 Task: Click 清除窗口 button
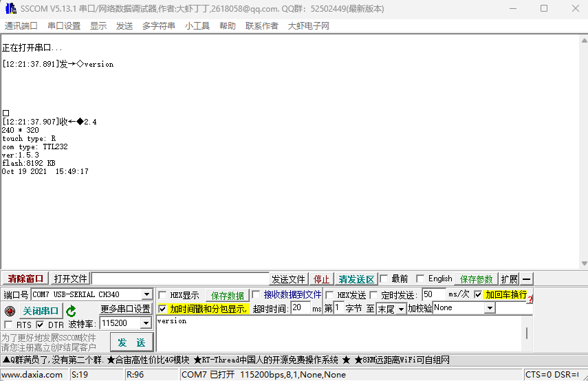(26, 279)
